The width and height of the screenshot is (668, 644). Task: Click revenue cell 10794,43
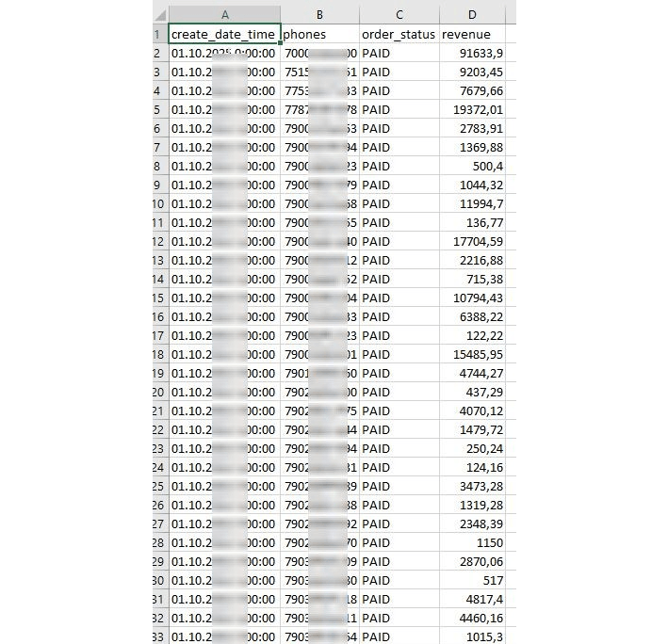click(x=472, y=298)
